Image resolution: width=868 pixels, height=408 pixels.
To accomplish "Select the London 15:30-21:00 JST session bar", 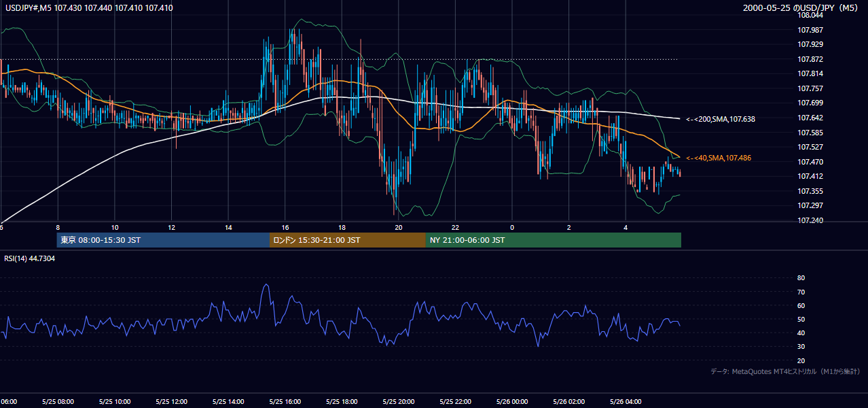I will (x=348, y=240).
